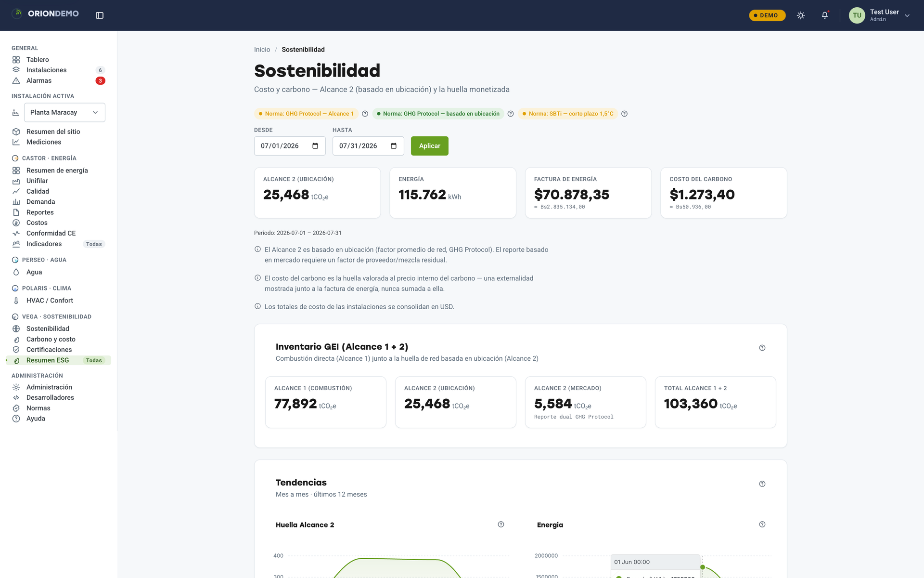Expand the Planta Maracay installation dropdown
This screenshot has height=578, width=924.
click(64, 112)
